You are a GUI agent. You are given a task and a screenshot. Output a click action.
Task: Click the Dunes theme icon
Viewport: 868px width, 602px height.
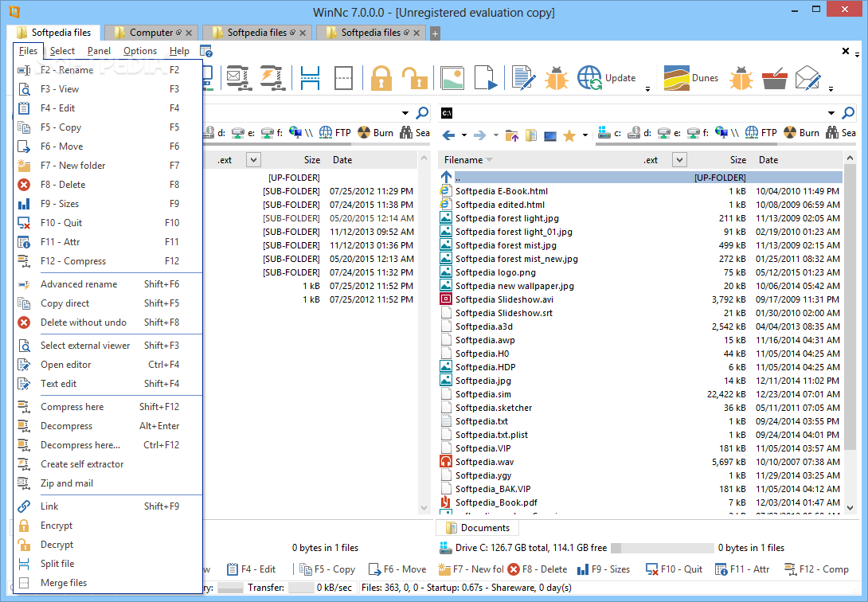(x=676, y=78)
